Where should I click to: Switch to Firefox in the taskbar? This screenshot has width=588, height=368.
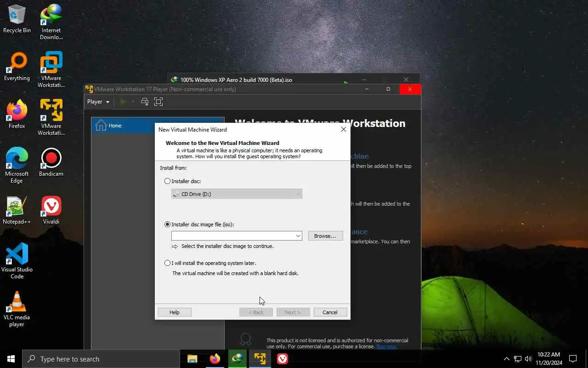pyautogui.click(x=215, y=359)
